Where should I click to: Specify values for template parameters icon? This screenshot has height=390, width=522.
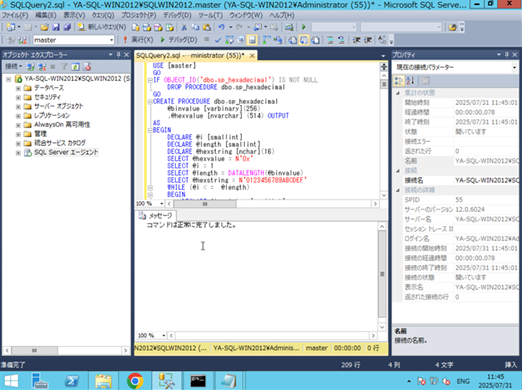[x=382, y=40]
